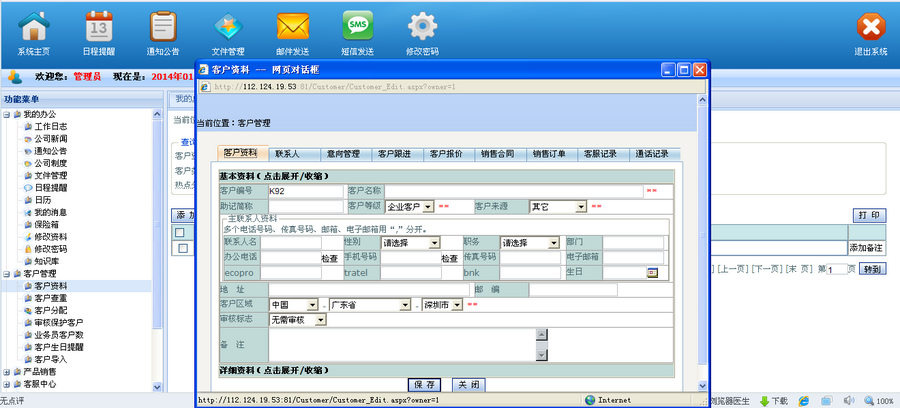Click the 备注 textarea scroll down arrow

click(x=541, y=355)
